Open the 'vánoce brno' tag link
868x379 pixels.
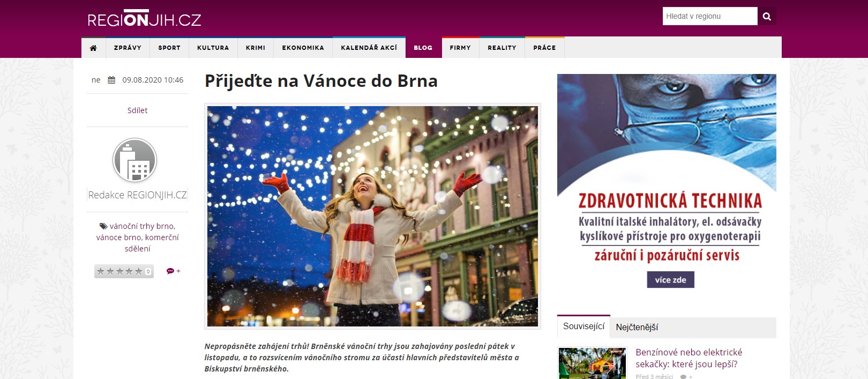coord(119,237)
